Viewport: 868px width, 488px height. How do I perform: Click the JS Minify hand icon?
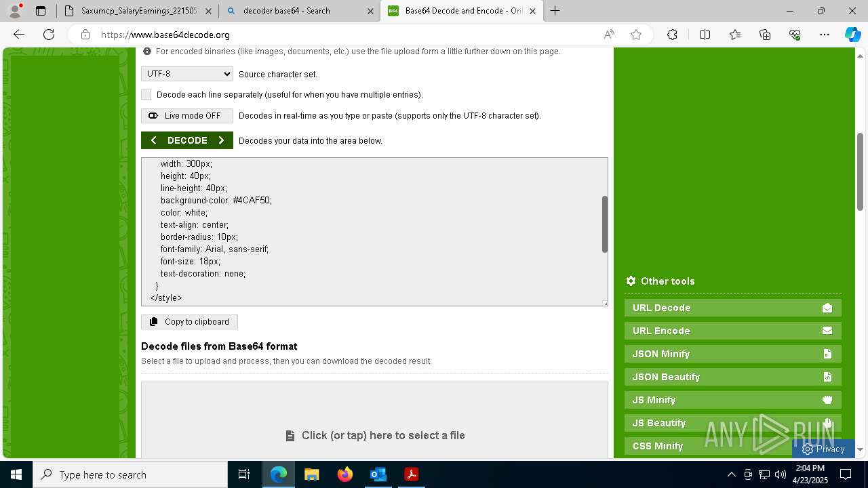pyautogui.click(x=827, y=400)
